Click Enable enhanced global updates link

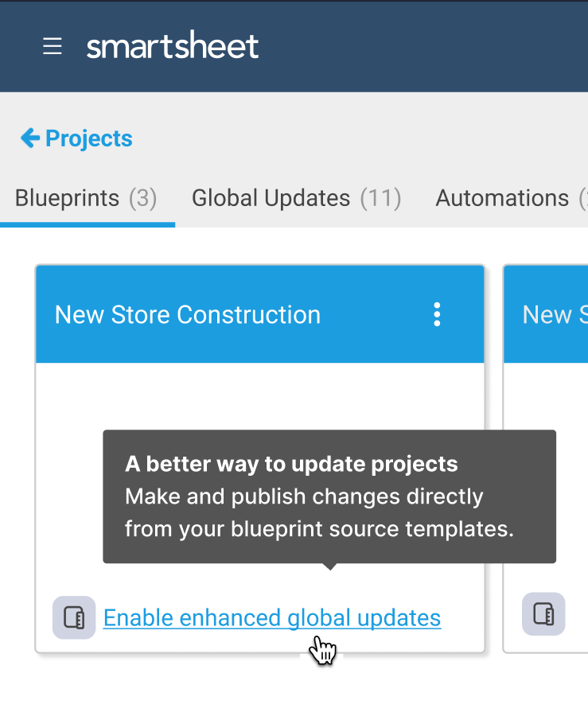(272, 618)
